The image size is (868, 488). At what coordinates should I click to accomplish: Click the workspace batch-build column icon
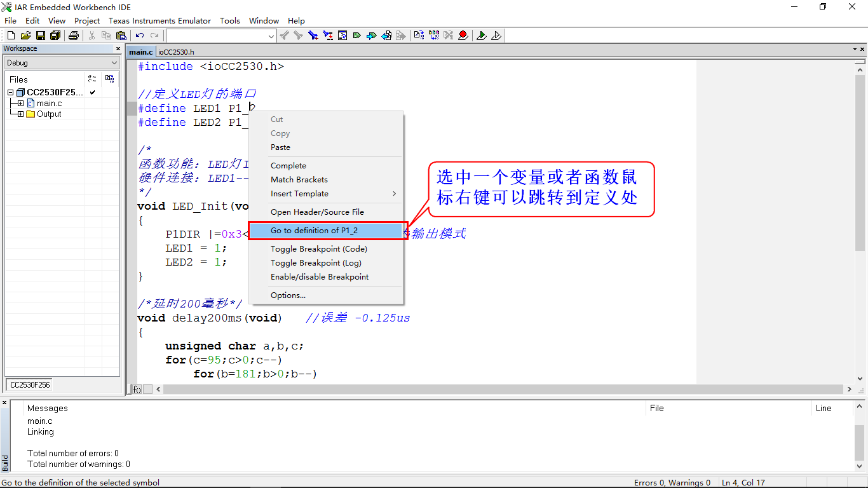point(110,79)
